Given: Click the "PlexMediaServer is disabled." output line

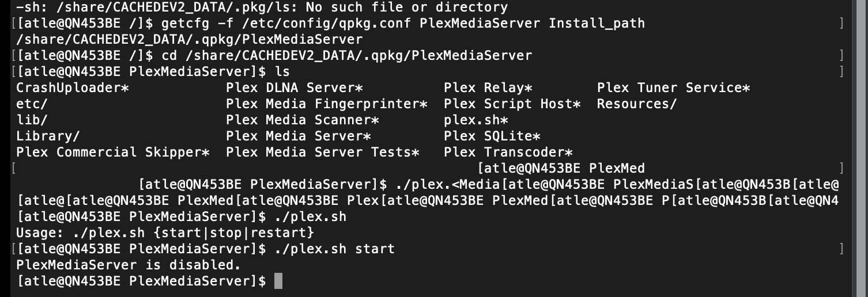Looking at the screenshot, I should (128, 265).
